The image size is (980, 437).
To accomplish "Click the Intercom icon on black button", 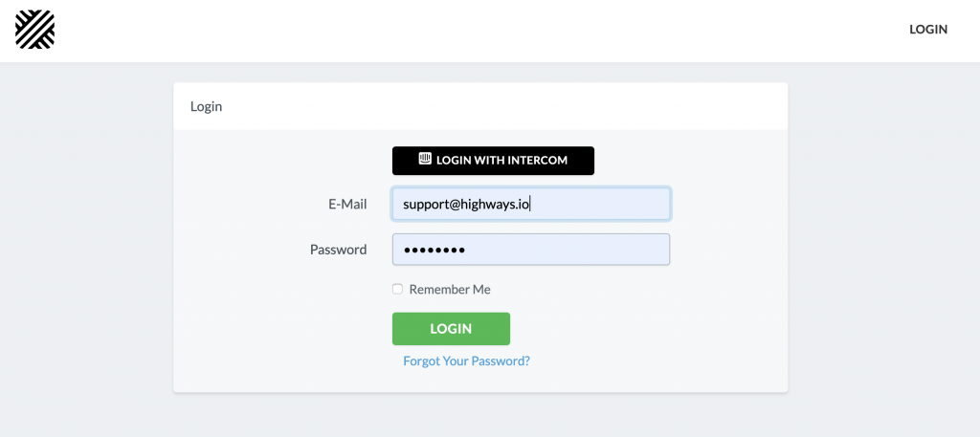I will 425,159.
